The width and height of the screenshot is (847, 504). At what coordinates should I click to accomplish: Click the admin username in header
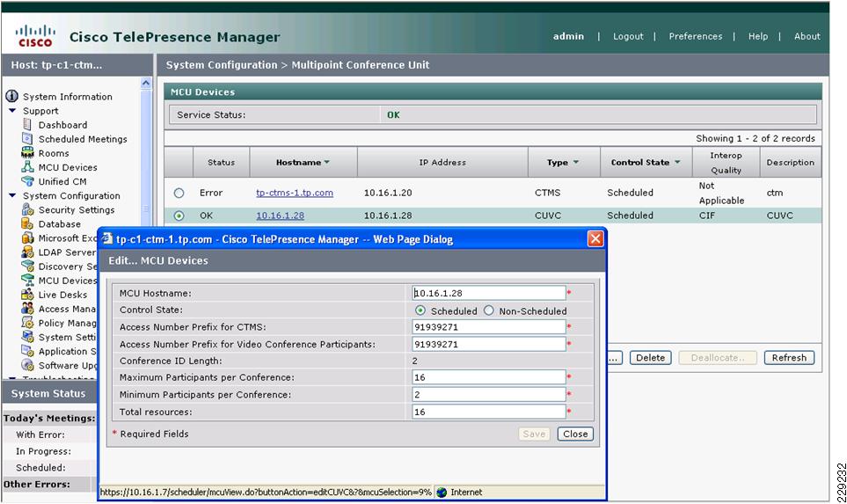[x=568, y=36]
